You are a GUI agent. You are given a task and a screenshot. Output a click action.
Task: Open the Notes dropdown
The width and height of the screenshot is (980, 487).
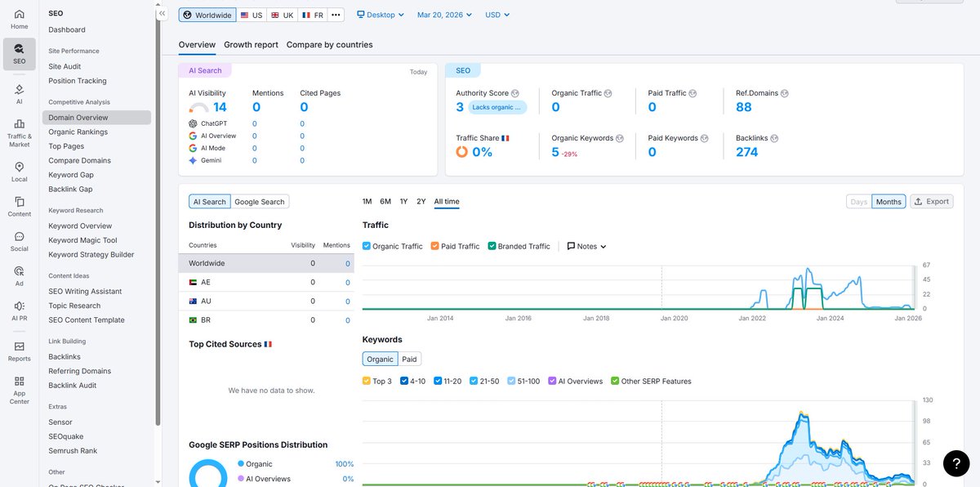(x=586, y=246)
